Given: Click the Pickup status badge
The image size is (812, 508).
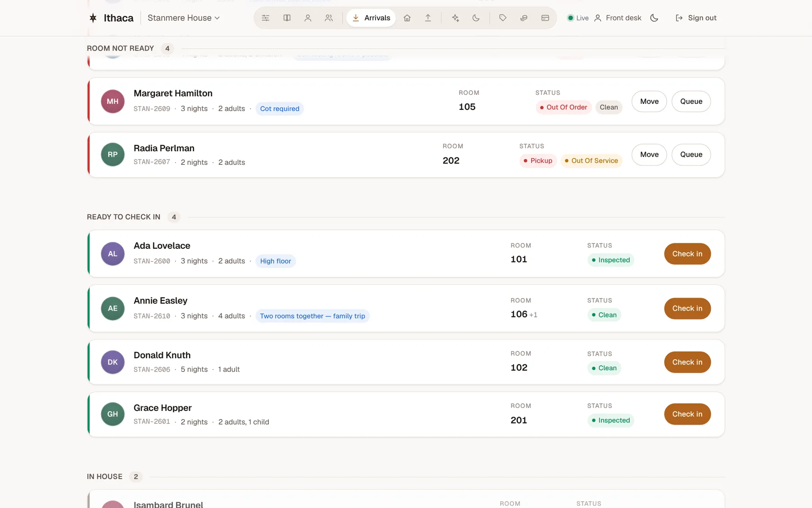Looking at the screenshot, I should pyautogui.click(x=538, y=161).
